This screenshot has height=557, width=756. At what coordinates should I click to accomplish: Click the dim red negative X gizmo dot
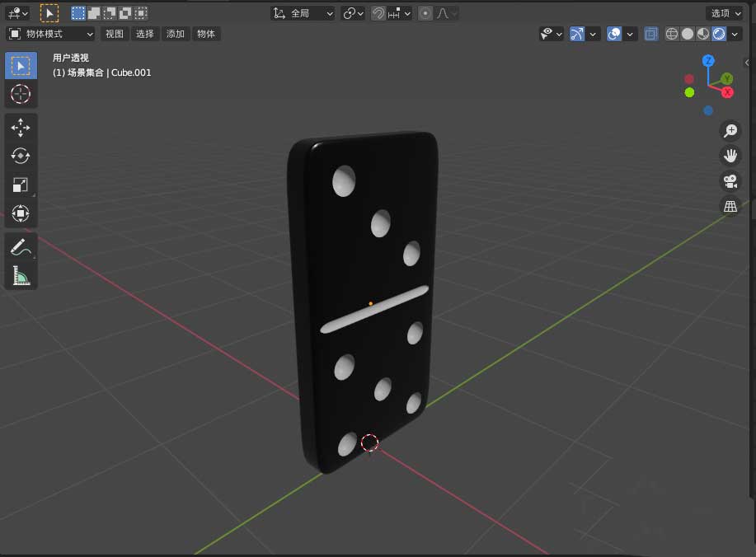[x=689, y=78]
